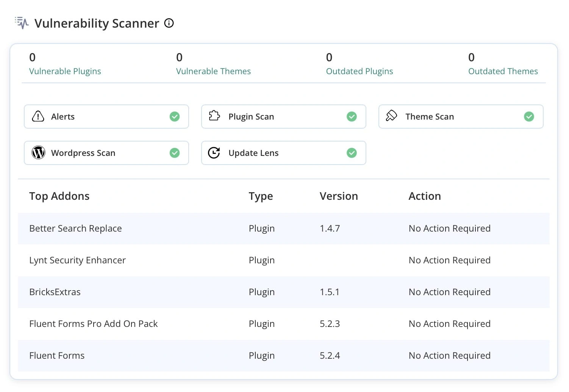Click the Plugin type for Better Search Replace
The width and height of the screenshot is (569, 392).
(x=262, y=229)
